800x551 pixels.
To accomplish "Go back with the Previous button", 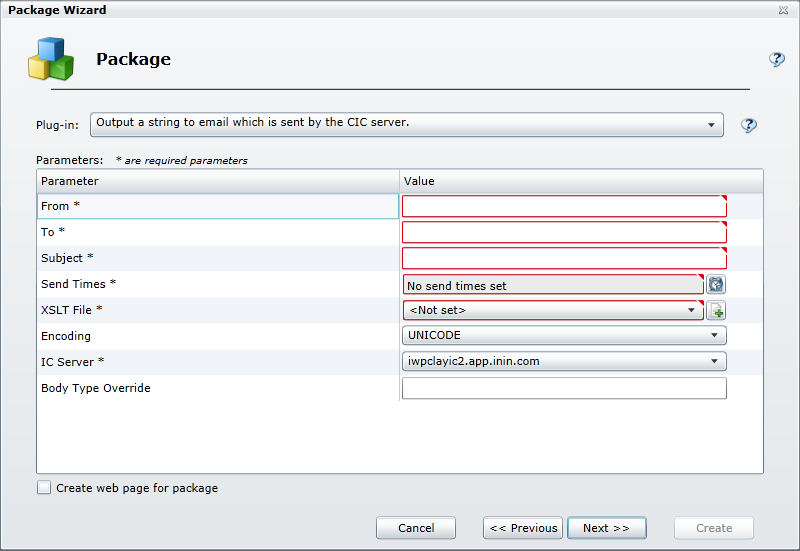I will coord(522,528).
